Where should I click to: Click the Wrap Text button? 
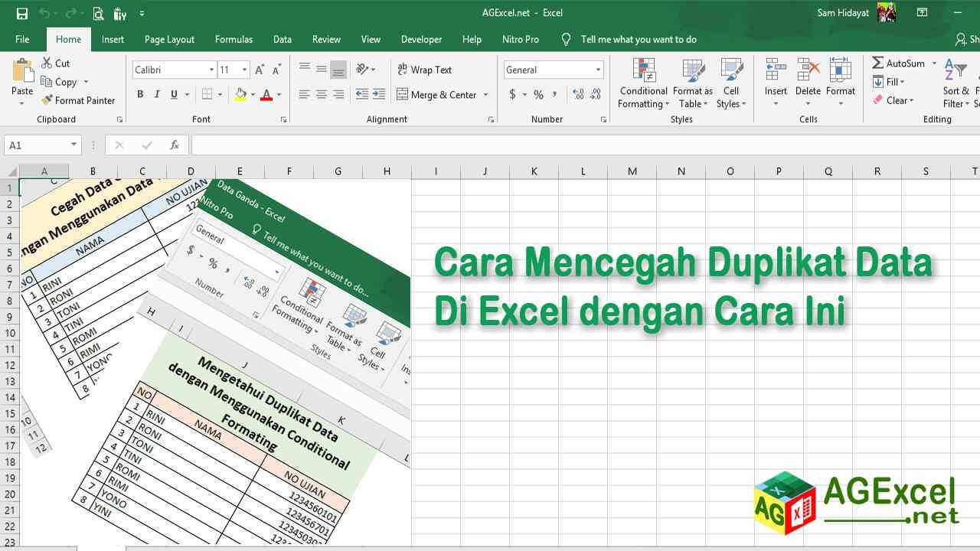tap(424, 70)
